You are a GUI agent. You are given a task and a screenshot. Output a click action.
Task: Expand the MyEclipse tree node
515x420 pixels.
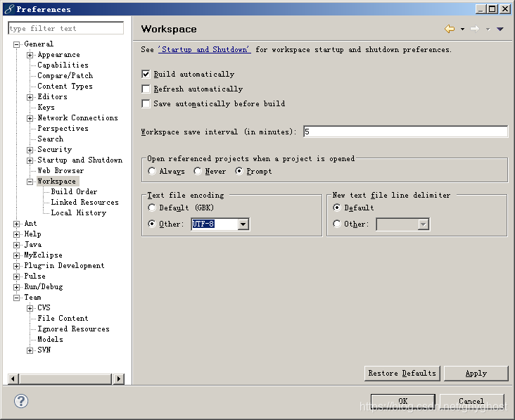tap(16, 255)
